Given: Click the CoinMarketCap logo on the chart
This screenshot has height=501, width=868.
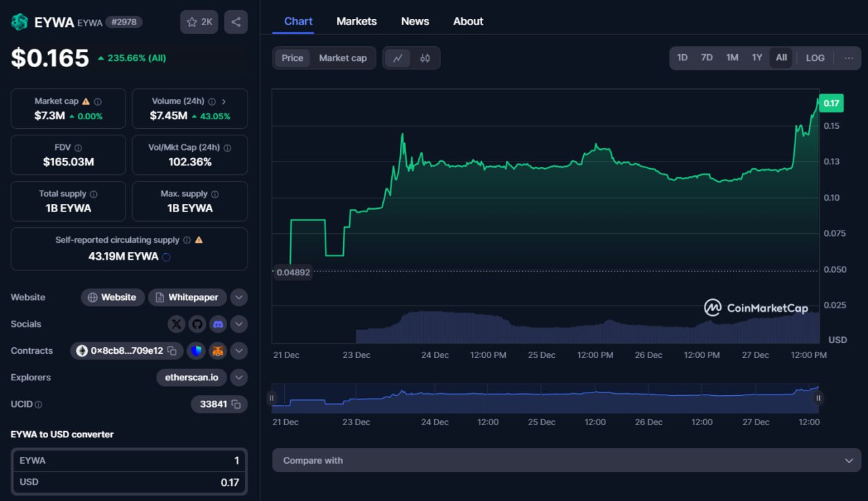Looking at the screenshot, I should pos(755,308).
